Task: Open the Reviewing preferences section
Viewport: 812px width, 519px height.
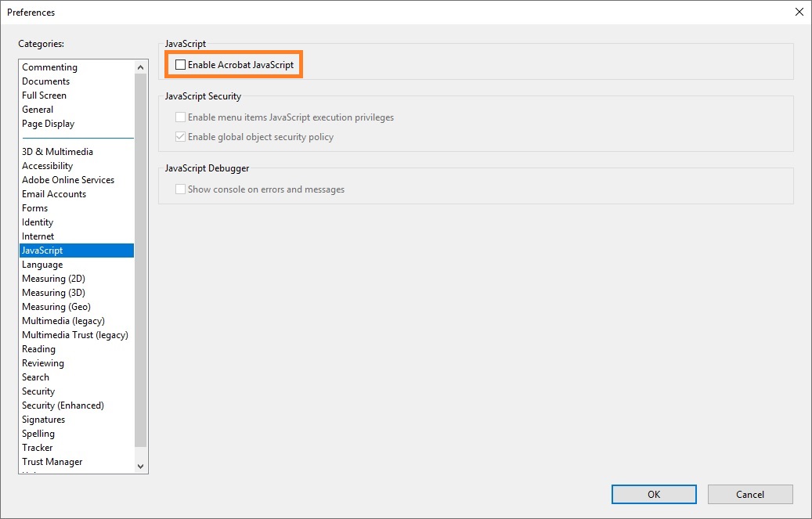Action: [x=42, y=362]
